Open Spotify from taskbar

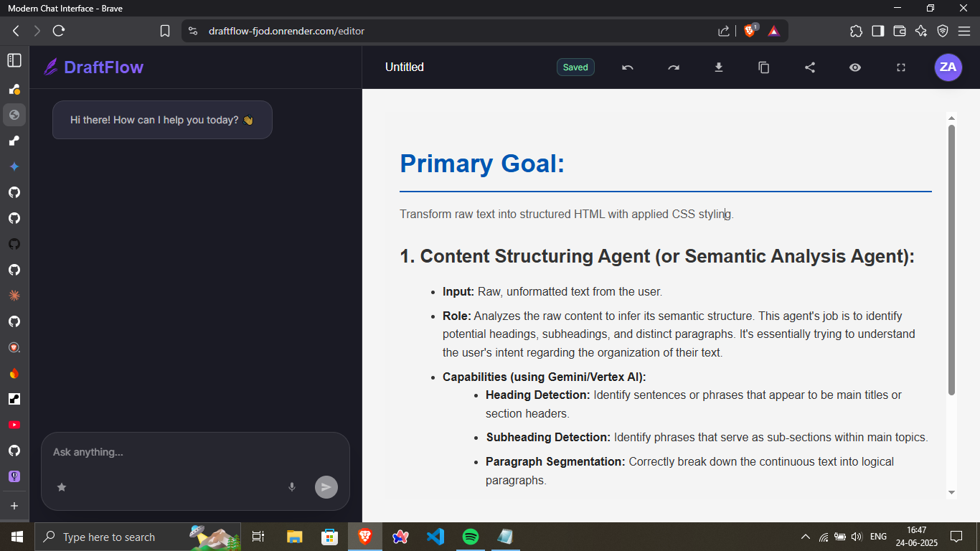pos(471,537)
